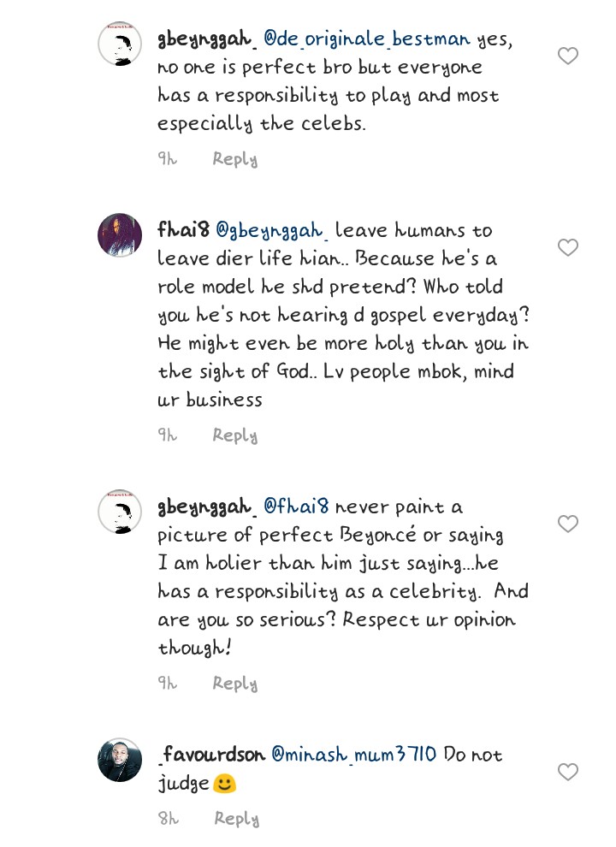Viewport: 616px width, 847px height.
Task: Reply to fhai8's comment
Action: pyautogui.click(x=235, y=435)
